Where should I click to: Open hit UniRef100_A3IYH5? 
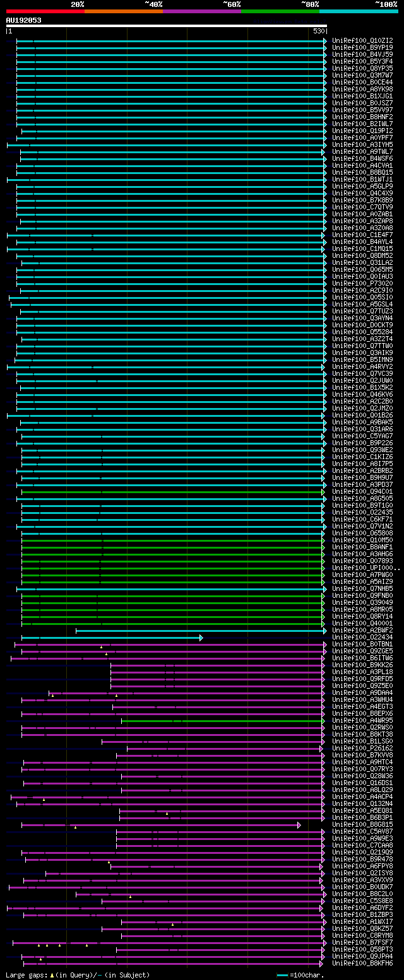tap(362, 144)
